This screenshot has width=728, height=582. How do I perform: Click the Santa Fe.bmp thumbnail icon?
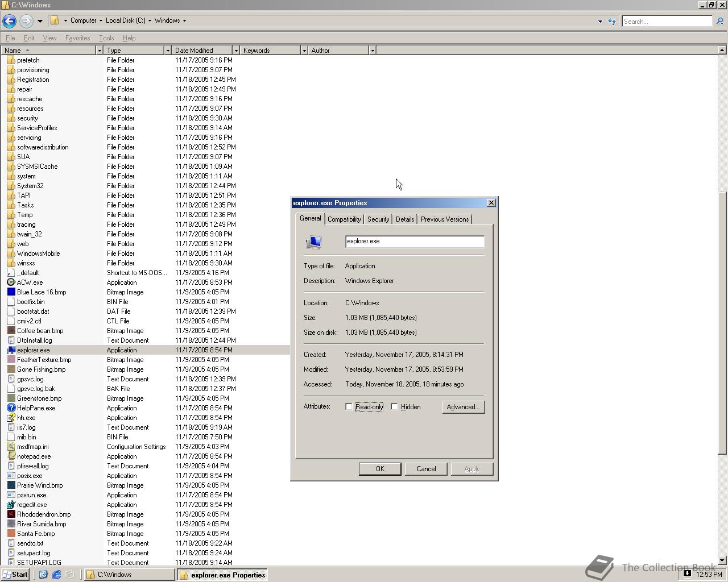pos(11,534)
